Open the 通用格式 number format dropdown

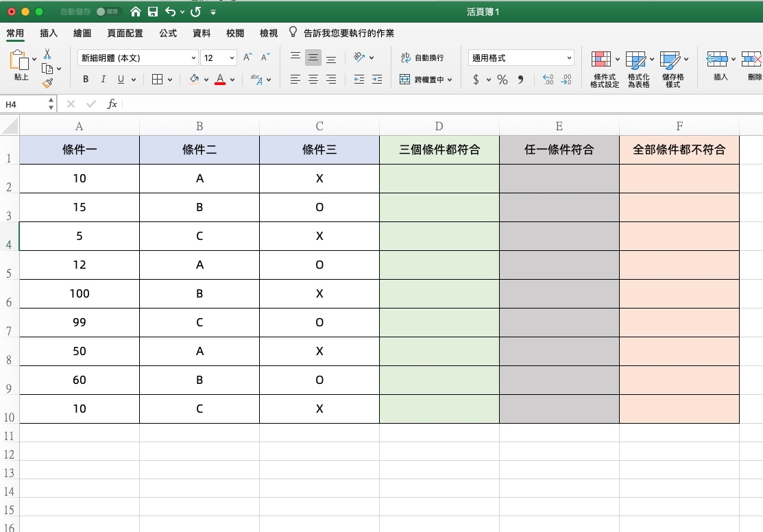(x=569, y=58)
